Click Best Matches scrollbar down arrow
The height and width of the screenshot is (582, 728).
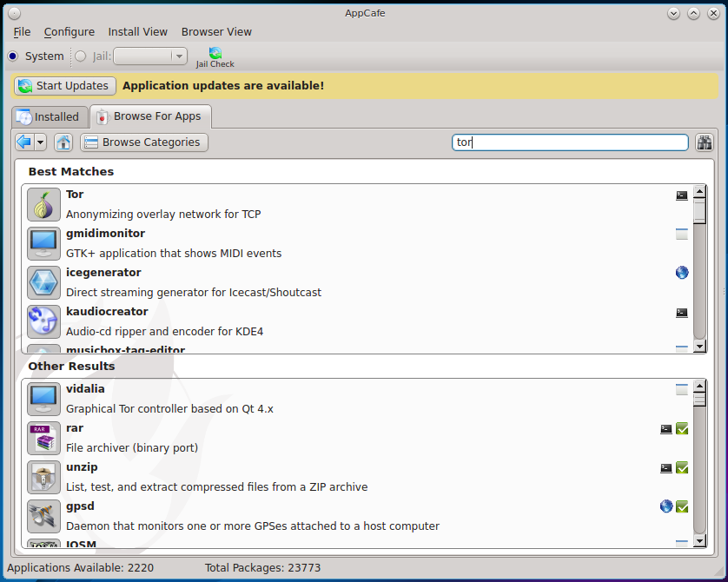699,347
